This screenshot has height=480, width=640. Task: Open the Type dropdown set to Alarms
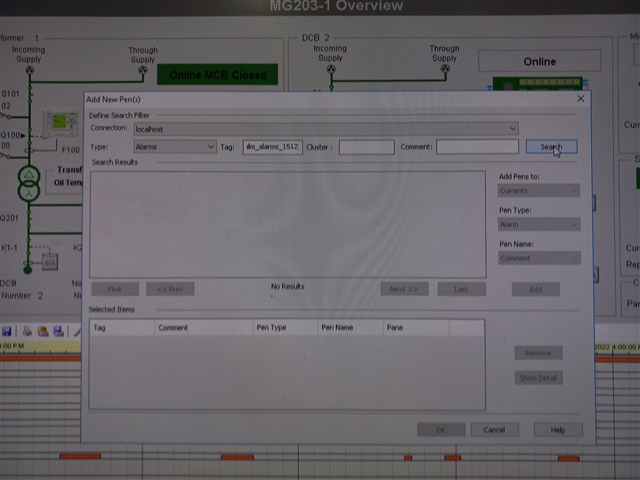tap(175, 147)
